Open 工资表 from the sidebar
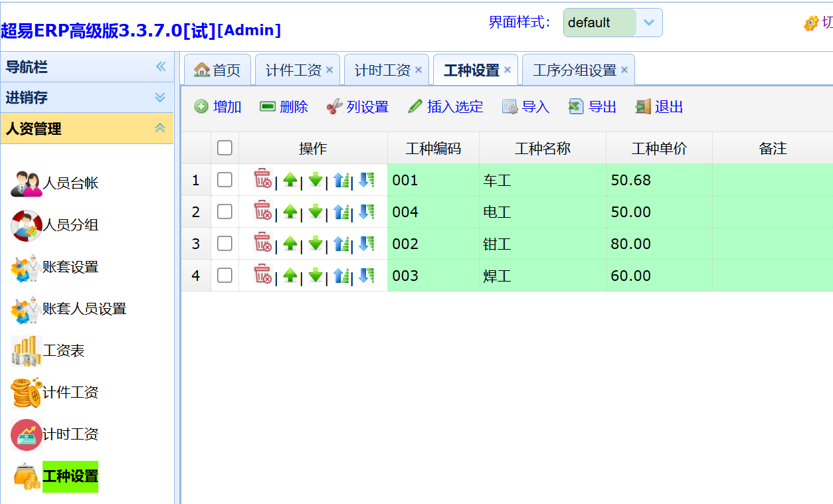Screen dimensions: 833x504 click(64, 351)
